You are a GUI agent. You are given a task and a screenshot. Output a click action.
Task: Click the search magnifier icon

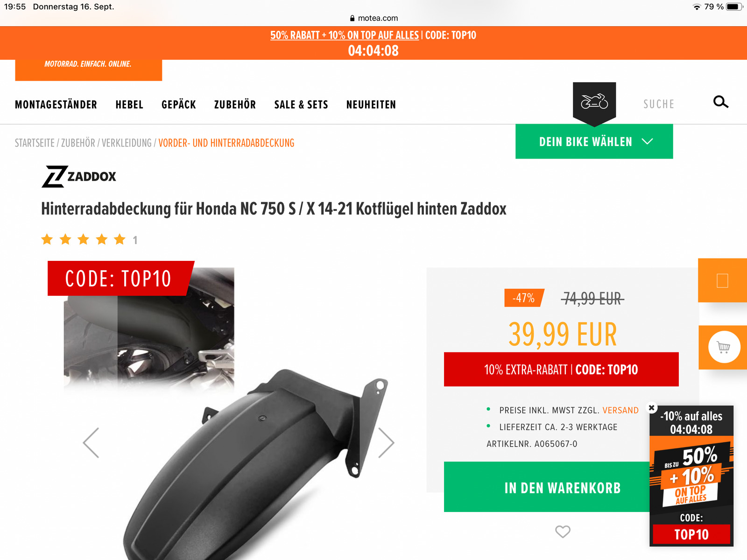(x=721, y=102)
